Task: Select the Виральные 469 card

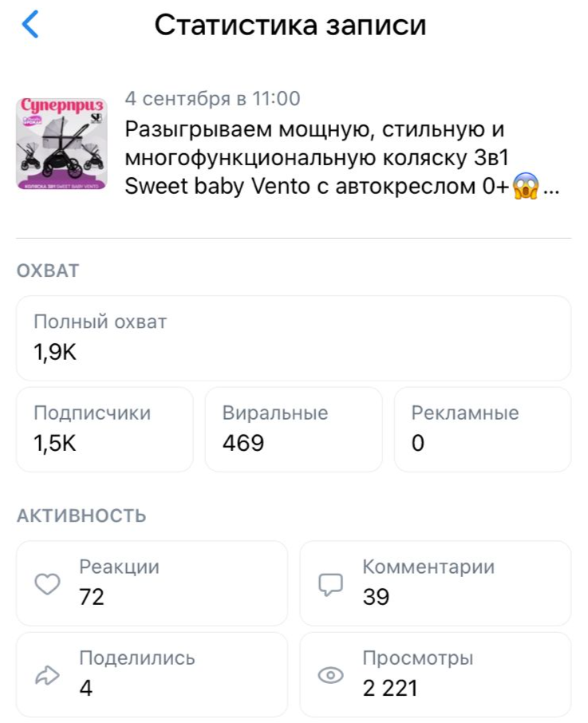Action: click(x=294, y=429)
